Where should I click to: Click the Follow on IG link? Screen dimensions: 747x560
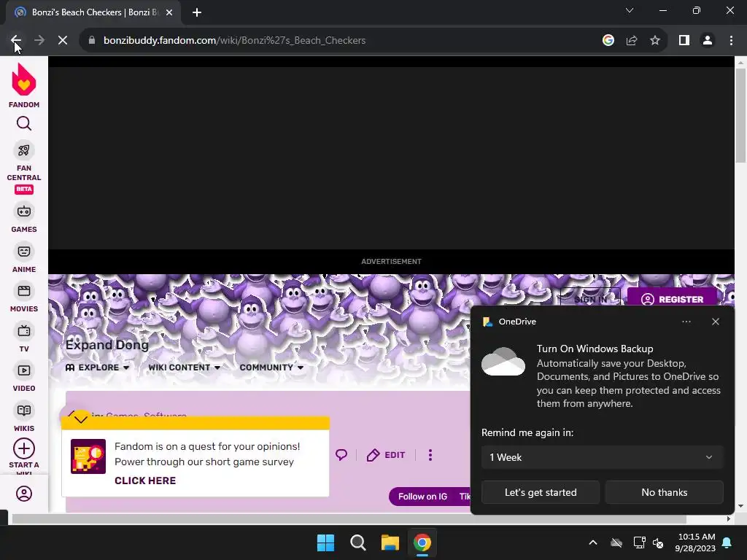(x=422, y=496)
